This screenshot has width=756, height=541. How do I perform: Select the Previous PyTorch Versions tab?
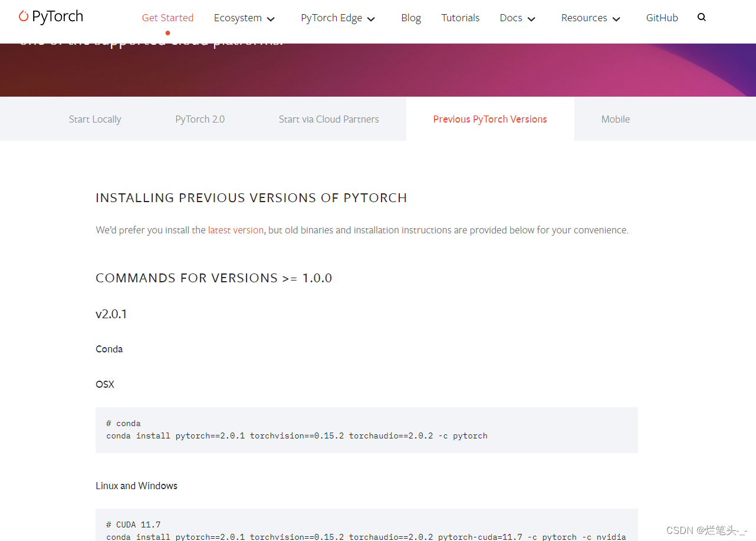pyautogui.click(x=490, y=119)
